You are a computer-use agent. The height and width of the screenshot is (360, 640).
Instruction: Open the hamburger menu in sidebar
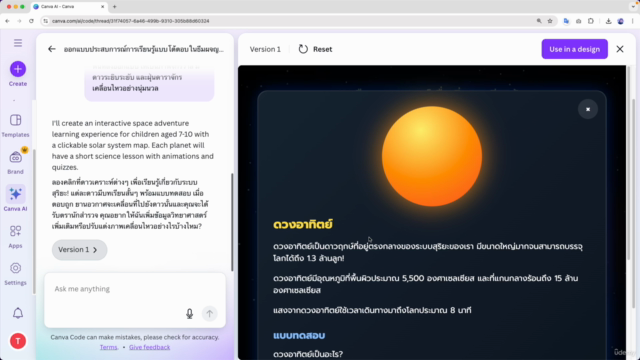point(18,43)
